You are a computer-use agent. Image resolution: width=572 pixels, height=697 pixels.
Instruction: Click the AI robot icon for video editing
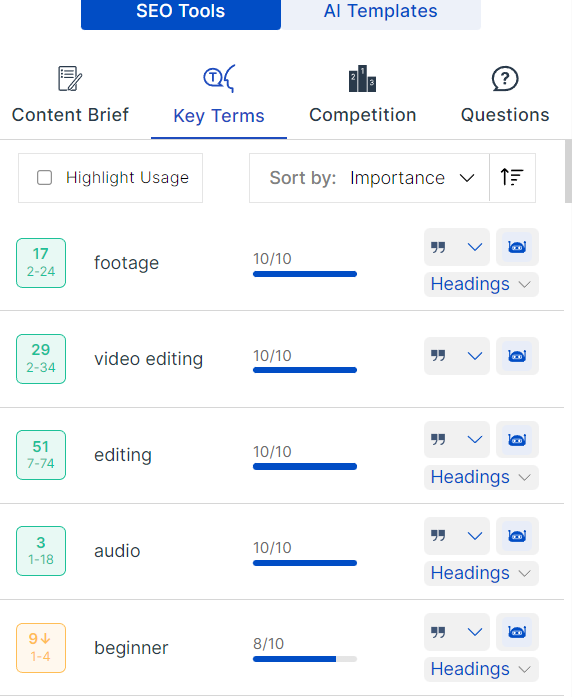point(517,356)
